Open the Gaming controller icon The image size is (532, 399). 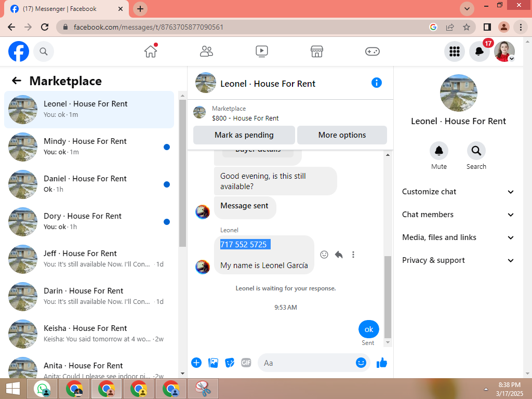pos(372,51)
